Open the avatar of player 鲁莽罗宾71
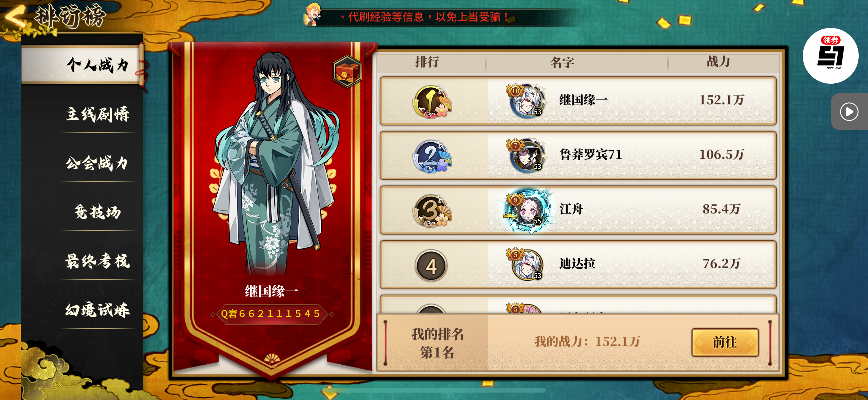Screen dimensions: 868x400 (x=527, y=155)
